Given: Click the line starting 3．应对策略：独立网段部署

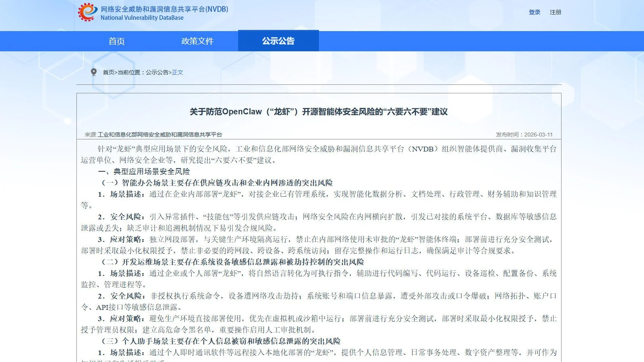Looking at the screenshot, I should pyautogui.click(x=319, y=245).
